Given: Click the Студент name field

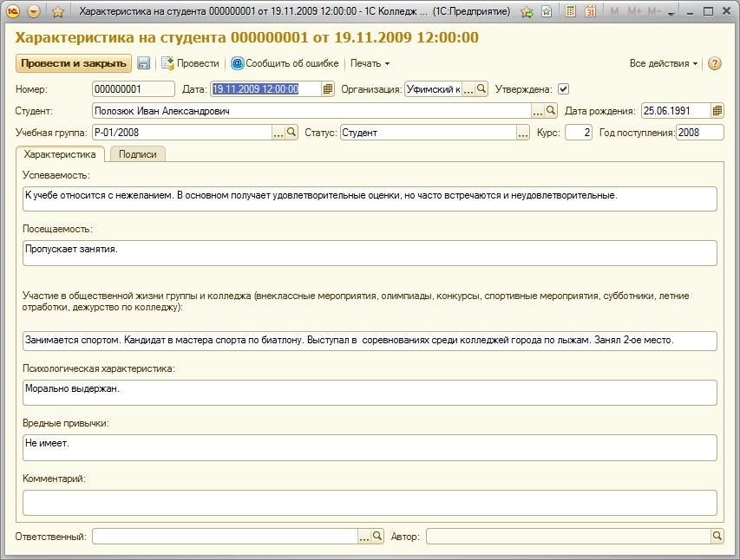Looking at the screenshot, I should coord(312,111).
